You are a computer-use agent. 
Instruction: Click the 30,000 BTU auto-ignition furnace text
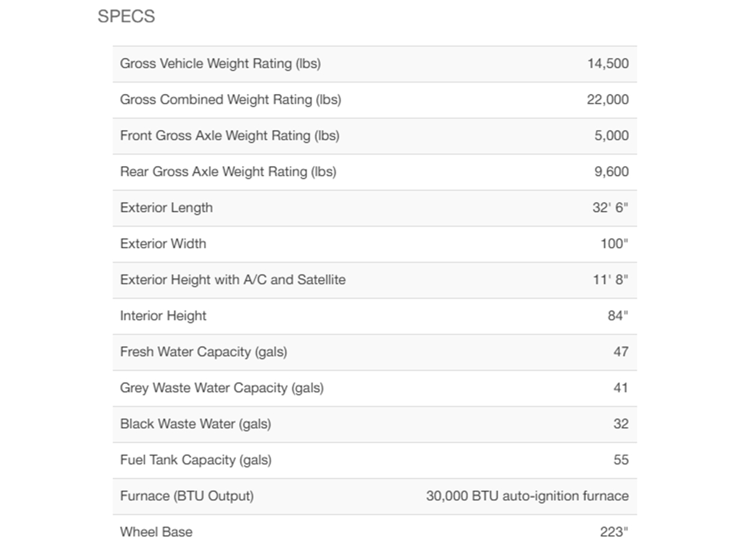(527, 496)
